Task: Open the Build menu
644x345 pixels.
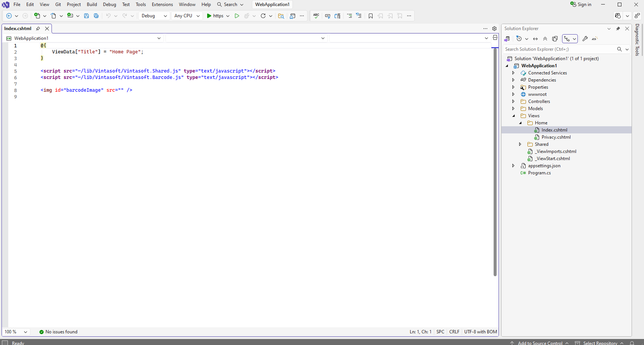Action: 92,5
